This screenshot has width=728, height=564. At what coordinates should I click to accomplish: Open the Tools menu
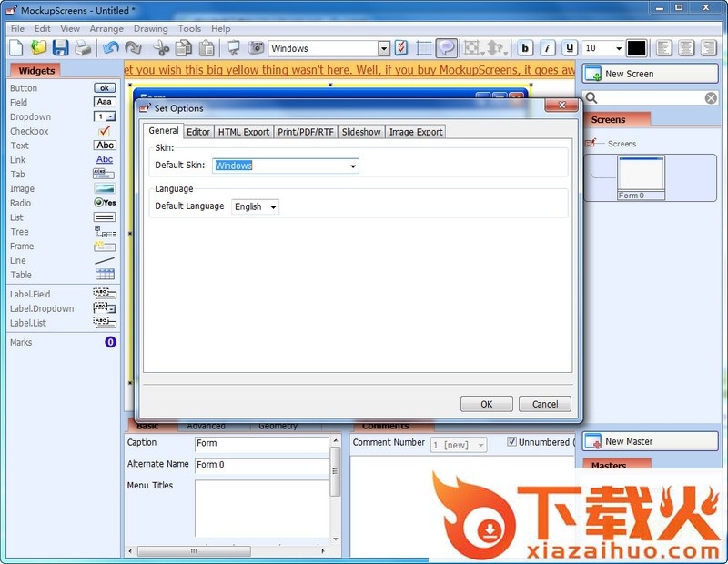click(189, 29)
